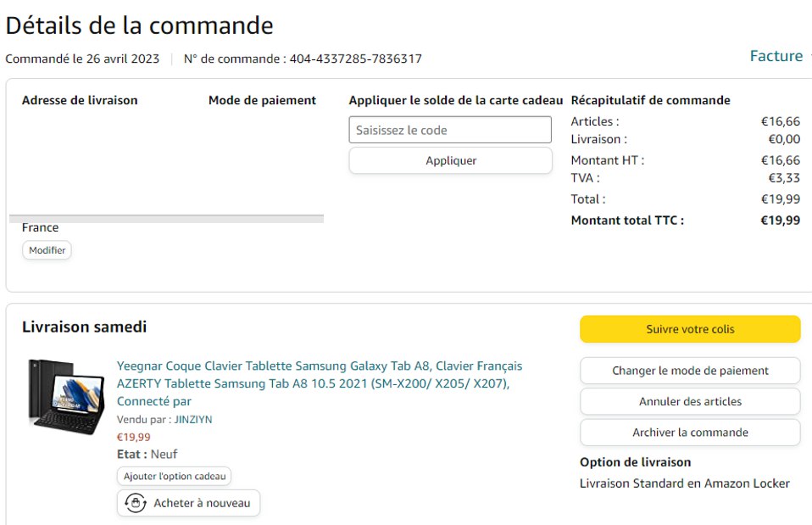
Task: Click Modifier under the delivery address
Action: [47, 250]
